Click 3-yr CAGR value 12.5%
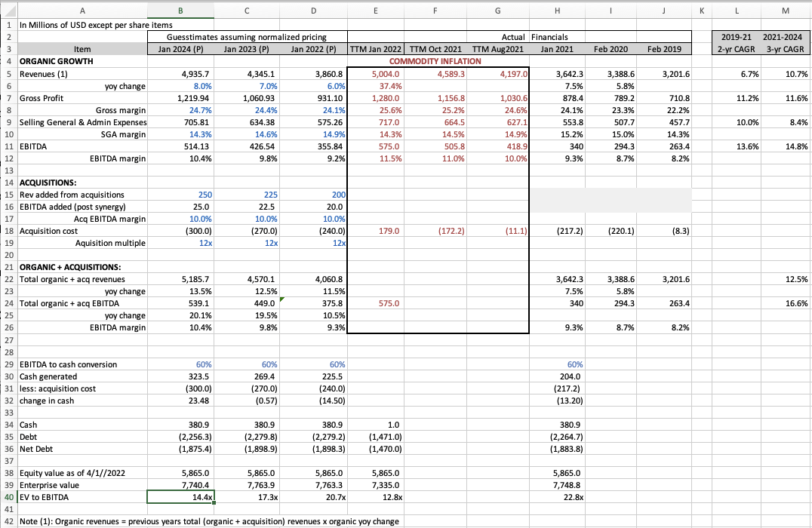This screenshot has height=528, width=812. click(x=785, y=279)
